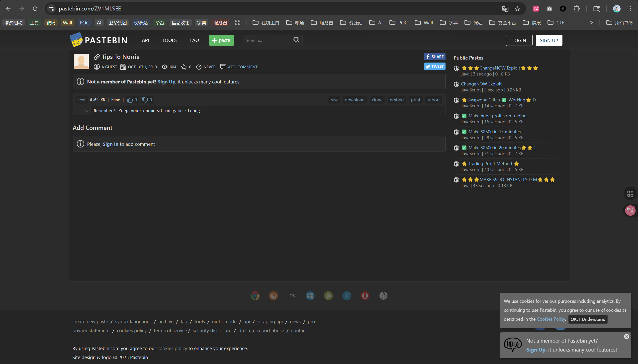638x364 pixels.
Task: Share paste via Facebook icon button
Action: [x=434, y=57]
